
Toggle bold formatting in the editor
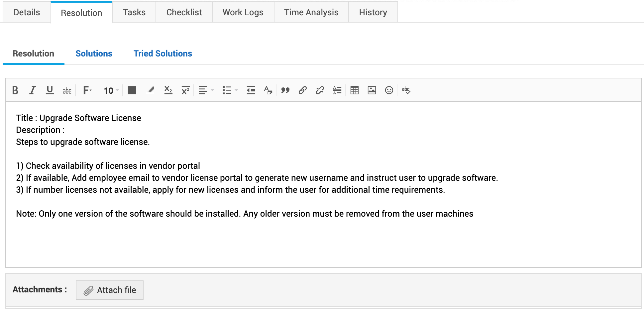click(15, 90)
